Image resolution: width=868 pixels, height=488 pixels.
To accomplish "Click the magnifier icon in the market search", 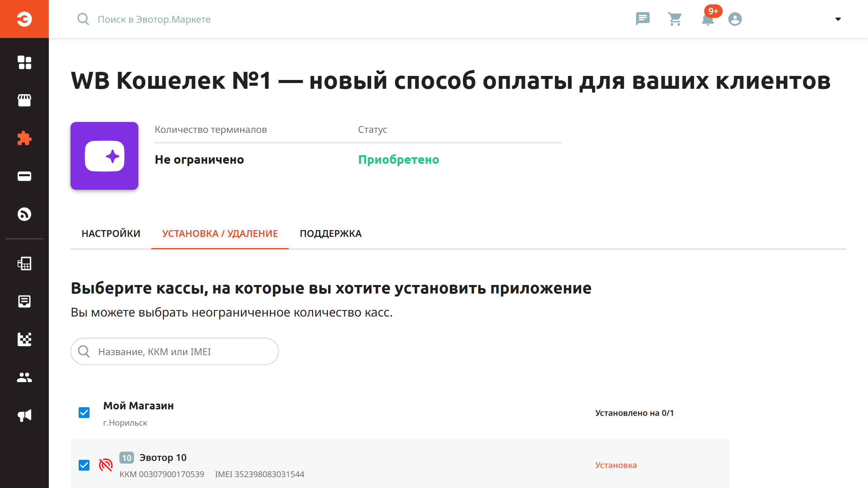I will tap(83, 19).
